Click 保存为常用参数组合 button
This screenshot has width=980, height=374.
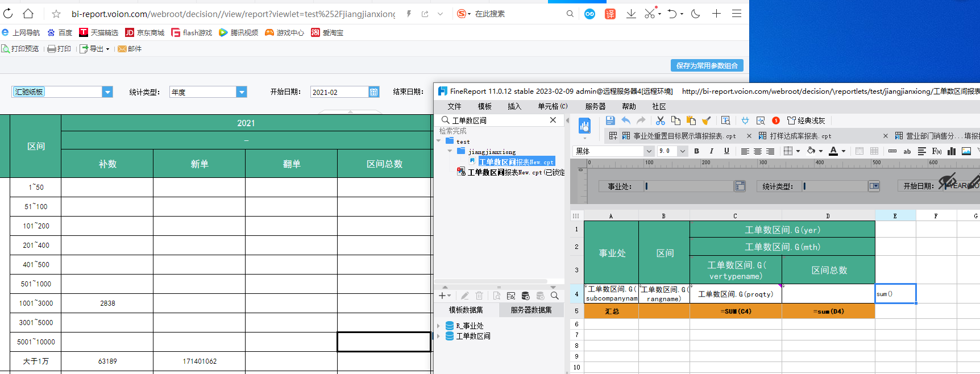pyautogui.click(x=707, y=65)
